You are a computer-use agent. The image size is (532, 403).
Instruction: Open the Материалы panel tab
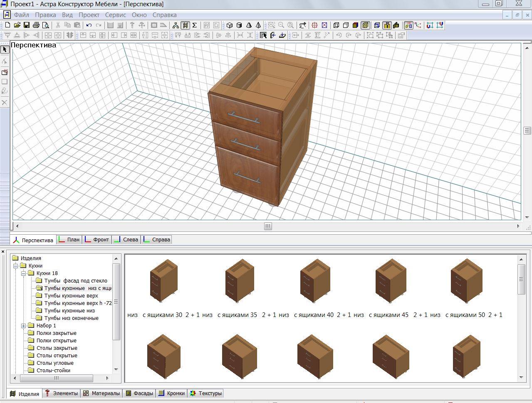pos(101,393)
